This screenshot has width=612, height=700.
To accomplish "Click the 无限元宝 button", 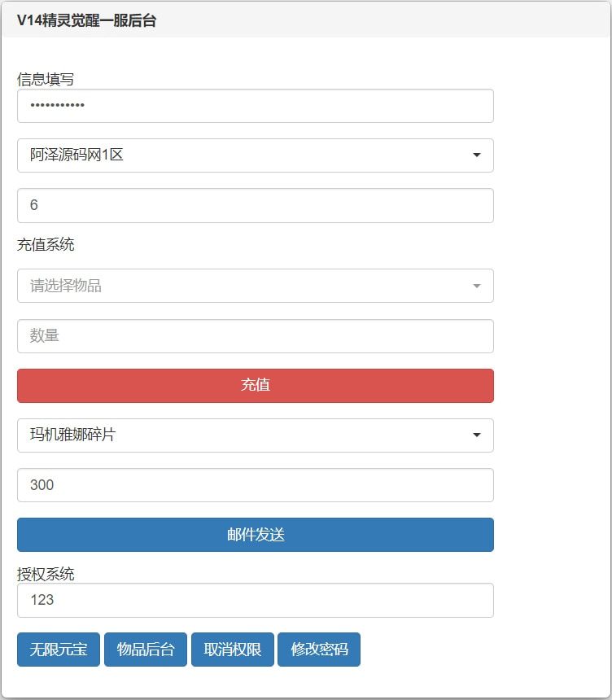I will click(59, 650).
